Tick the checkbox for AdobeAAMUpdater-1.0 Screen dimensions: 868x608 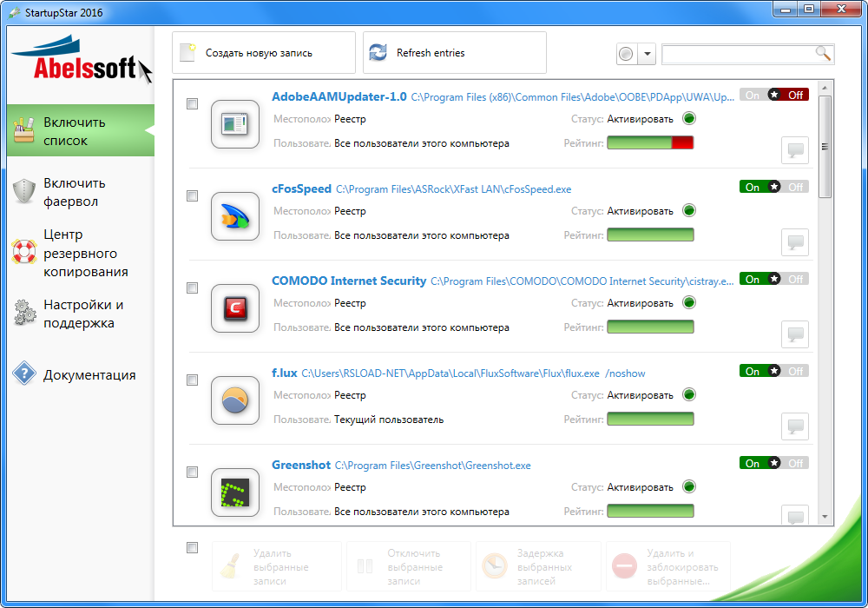pos(192,103)
